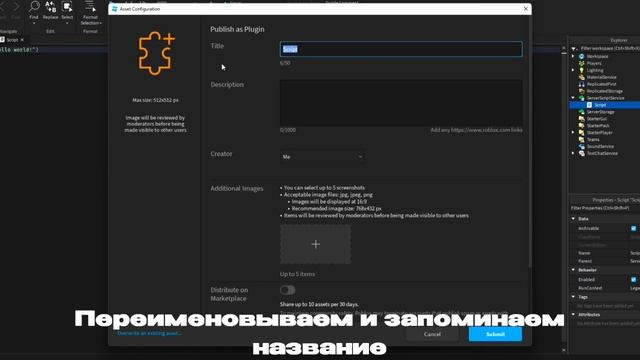Viewport: 640px width, 360px height.
Task: Click the Format Selection toolbar icon
Action: point(90,7)
